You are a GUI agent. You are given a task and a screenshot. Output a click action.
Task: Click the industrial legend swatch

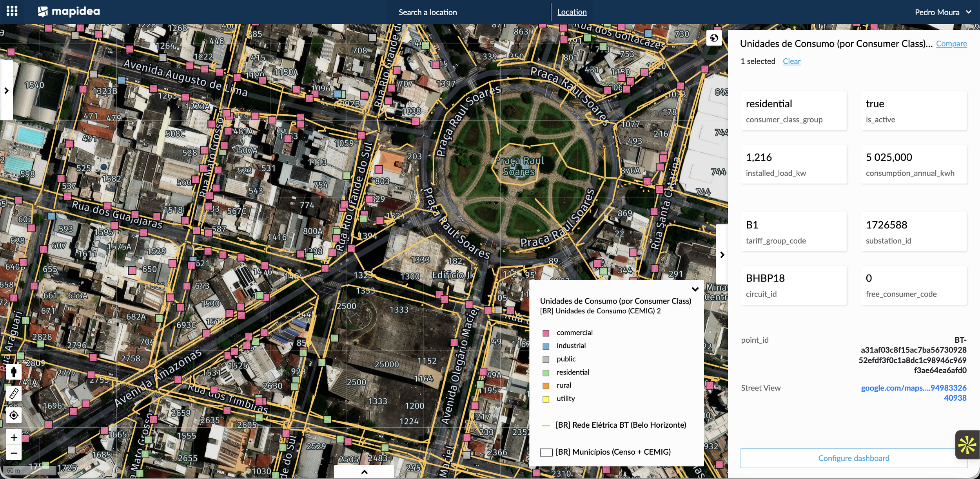546,346
